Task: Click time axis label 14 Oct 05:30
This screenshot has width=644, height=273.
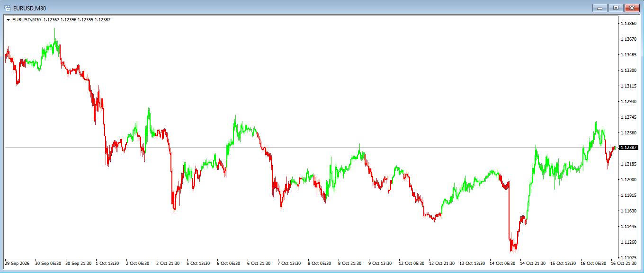Action: tap(503, 263)
